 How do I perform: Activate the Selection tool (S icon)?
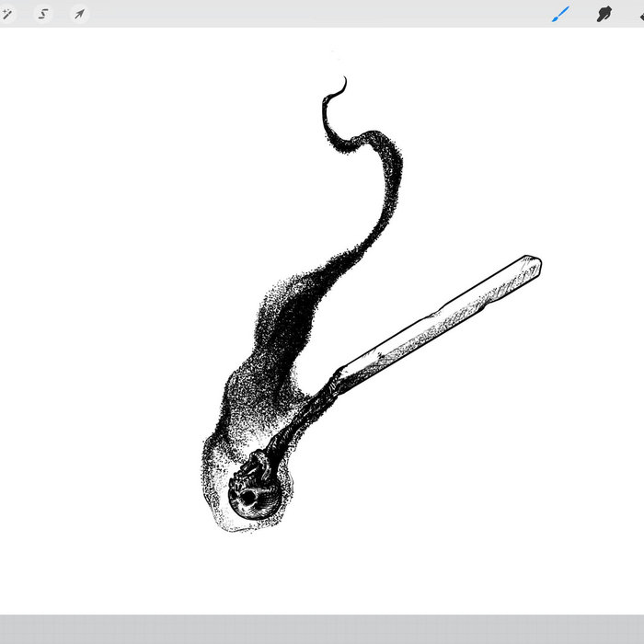[x=43, y=14]
